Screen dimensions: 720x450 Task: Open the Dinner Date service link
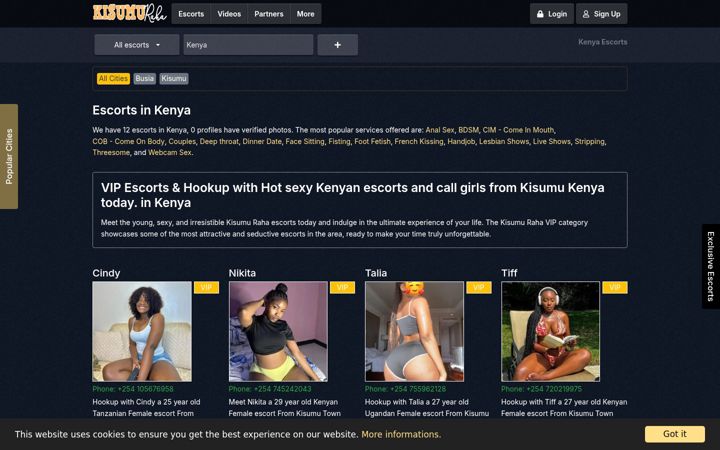click(x=262, y=141)
